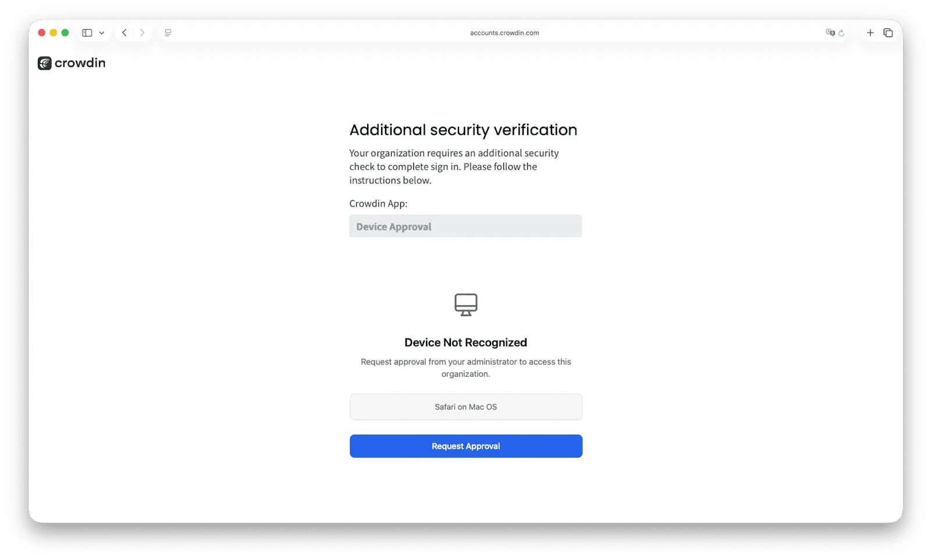This screenshot has width=931, height=560.
Task: Go back to the previous page
Action: coord(124,33)
